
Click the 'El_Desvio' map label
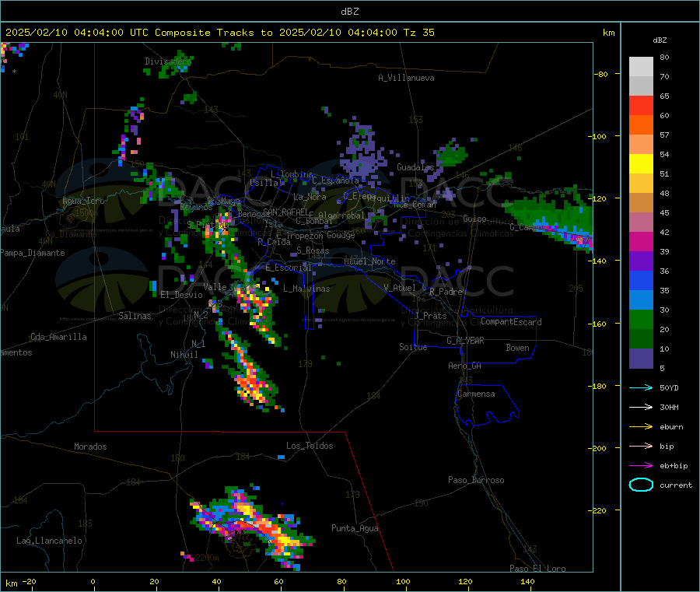182,295
